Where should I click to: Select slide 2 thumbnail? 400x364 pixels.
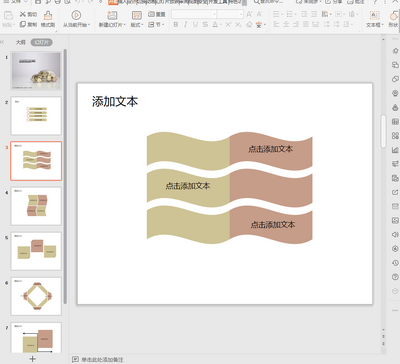(36, 116)
